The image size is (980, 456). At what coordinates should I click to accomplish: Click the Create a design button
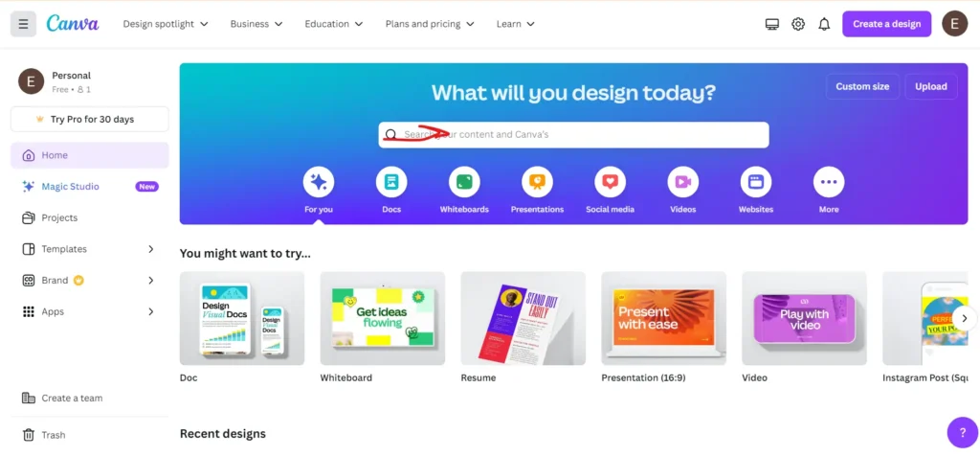click(x=887, y=24)
